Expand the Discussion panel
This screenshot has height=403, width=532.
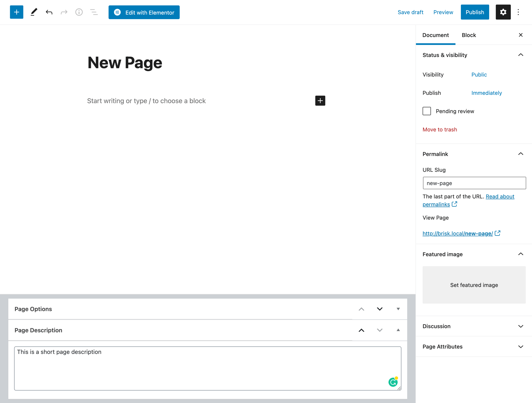point(474,326)
